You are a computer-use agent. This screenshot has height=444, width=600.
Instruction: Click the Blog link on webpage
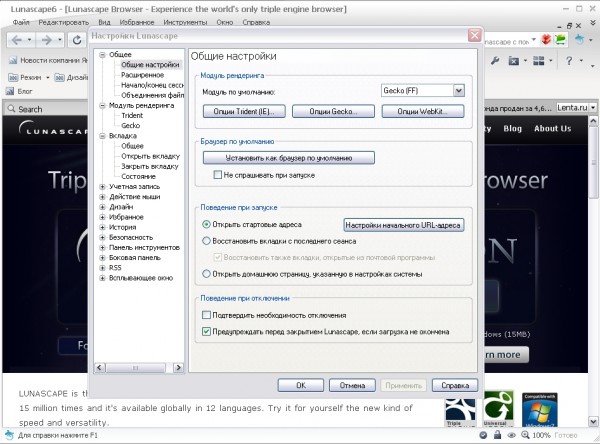click(512, 129)
